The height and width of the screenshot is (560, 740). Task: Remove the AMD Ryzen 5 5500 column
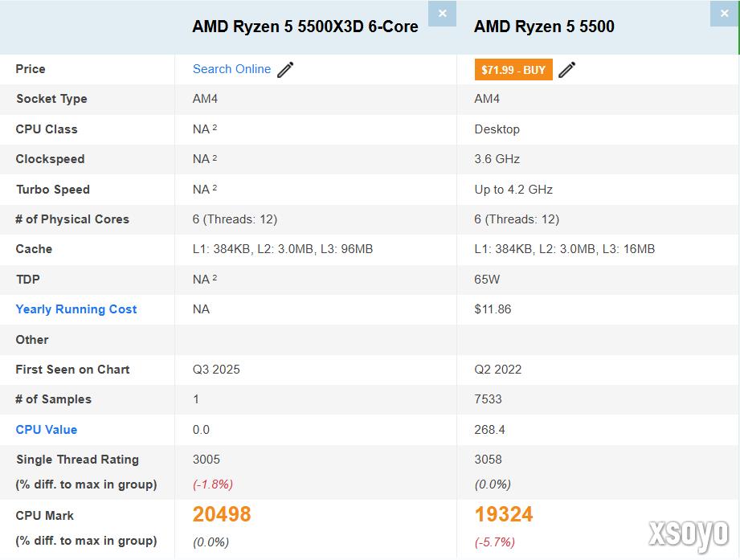724,14
